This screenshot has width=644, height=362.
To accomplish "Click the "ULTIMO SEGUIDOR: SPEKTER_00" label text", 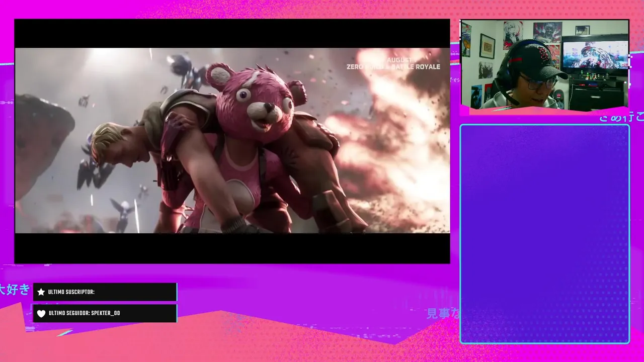I will point(84,313).
